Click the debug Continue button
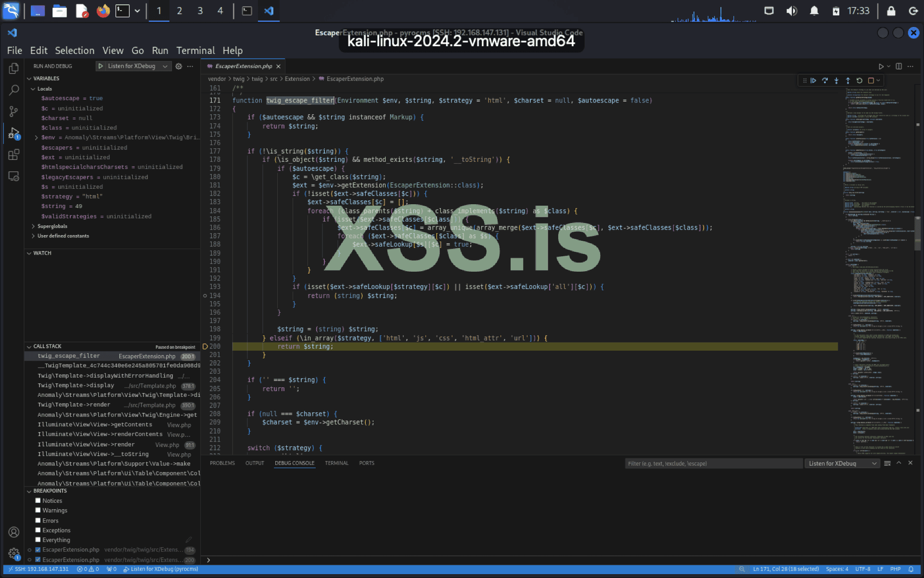The width and height of the screenshot is (924, 578). [x=813, y=80]
